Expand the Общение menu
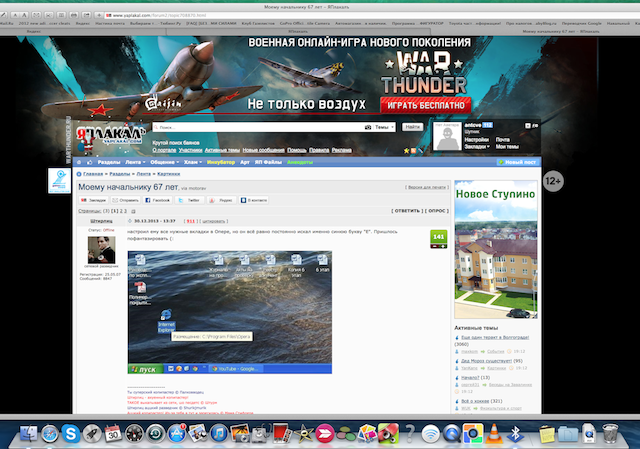Viewport: 640px width, 449px height. pos(164,162)
